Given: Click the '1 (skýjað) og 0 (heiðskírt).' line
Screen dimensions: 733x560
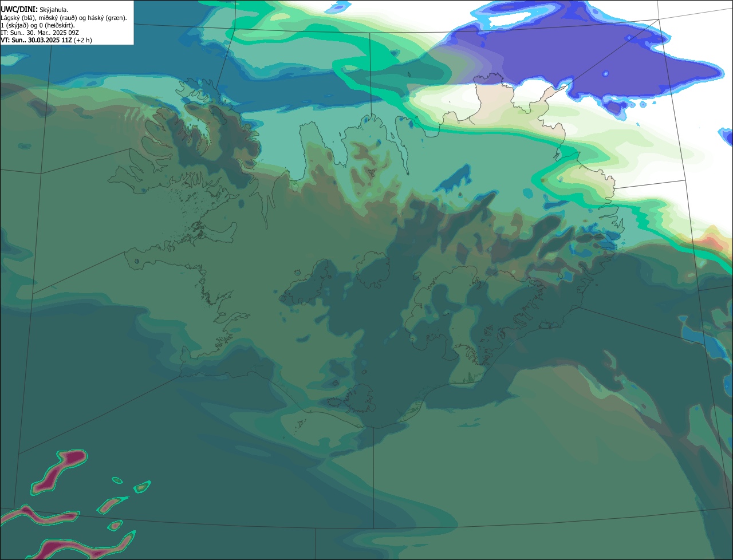Looking at the screenshot, I should point(38,25).
